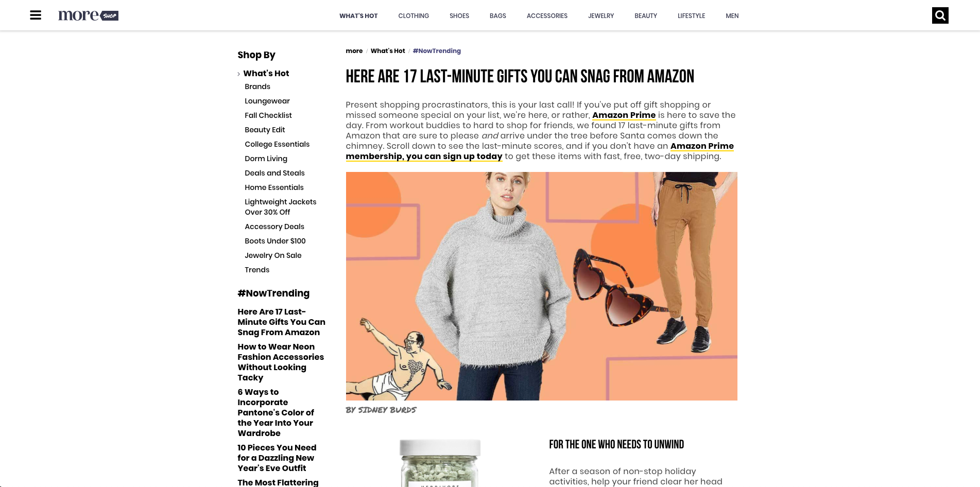The width and height of the screenshot is (980, 487).
Task: Open the Beauty navigation item
Action: [x=646, y=16]
